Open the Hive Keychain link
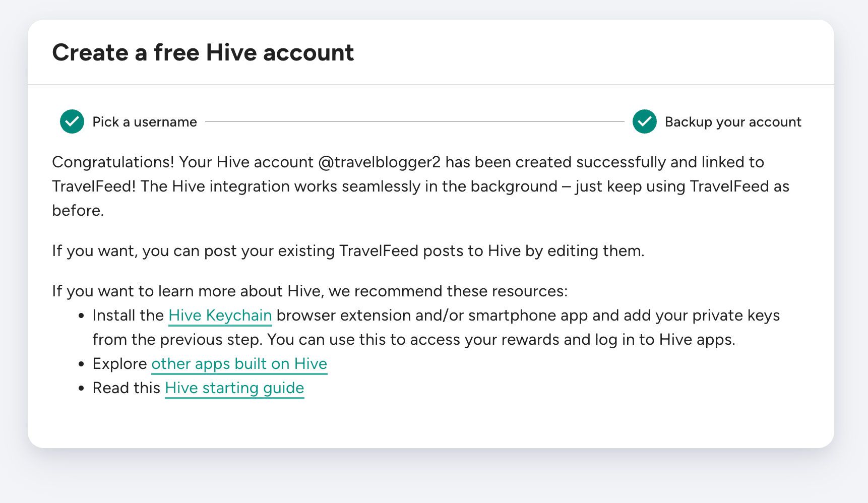Viewport: 868px width, 503px height. pos(220,316)
